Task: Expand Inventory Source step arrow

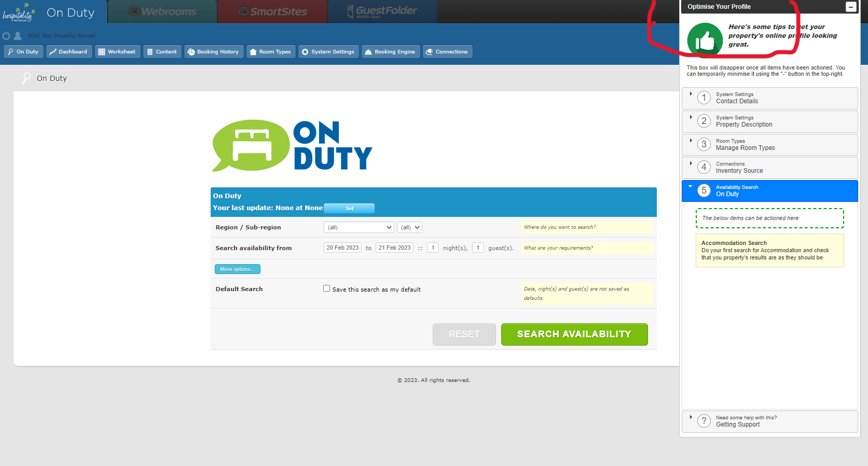Action: coord(691,163)
